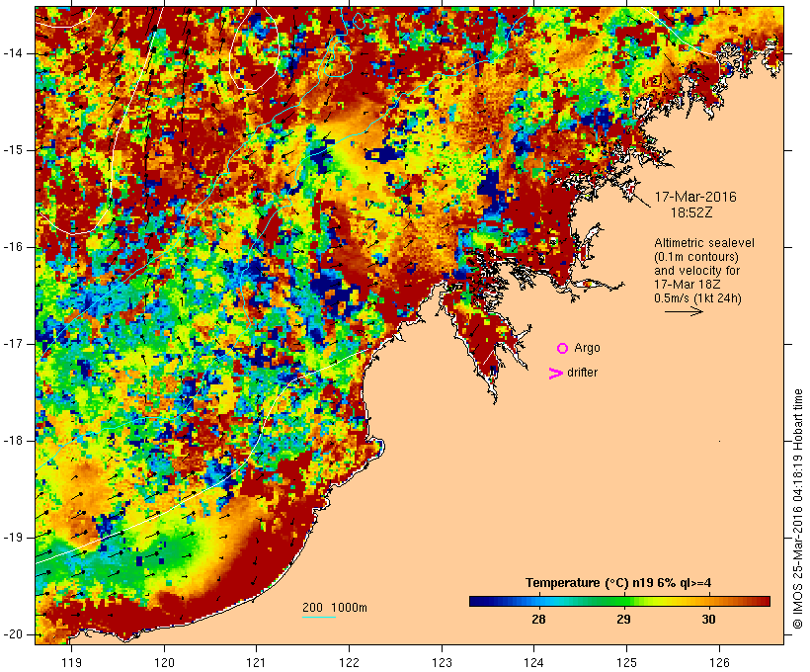Click the latitude label '-15'

coord(13,150)
